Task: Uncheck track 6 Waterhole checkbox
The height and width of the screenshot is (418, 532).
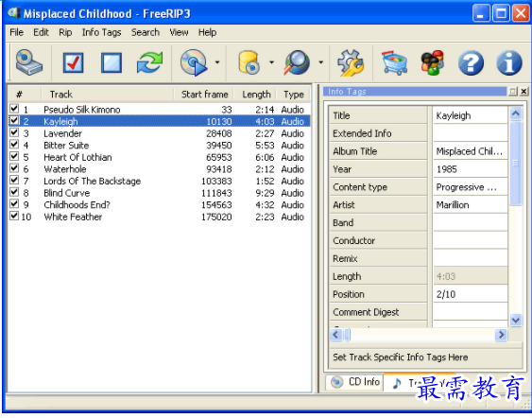Action: pos(14,167)
